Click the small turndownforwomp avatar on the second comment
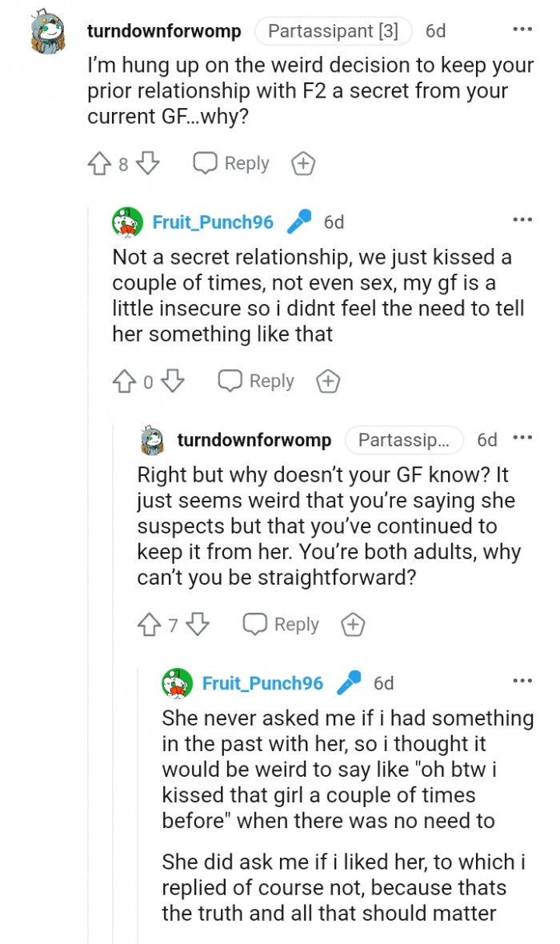560x944 pixels. point(152,439)
